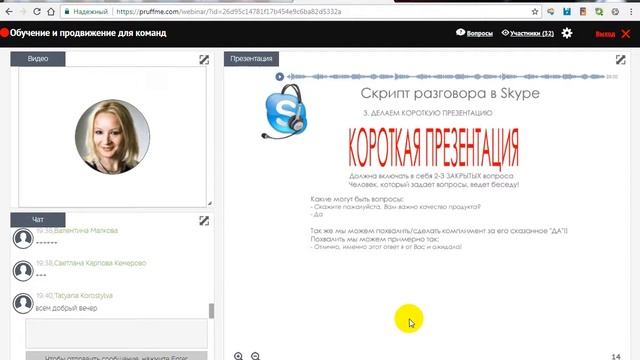Click the red 'КОРОТКАЯ ПРЕЗЕНТАЦИЯ' heading
Viewport: 640px width, 360px height.
point(433,148)
